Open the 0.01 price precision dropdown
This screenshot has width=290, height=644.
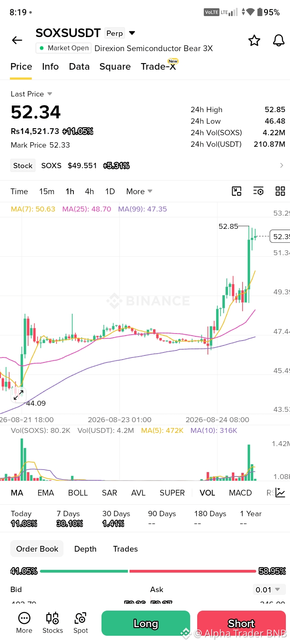pyautogui.click(x=268, y=590)
